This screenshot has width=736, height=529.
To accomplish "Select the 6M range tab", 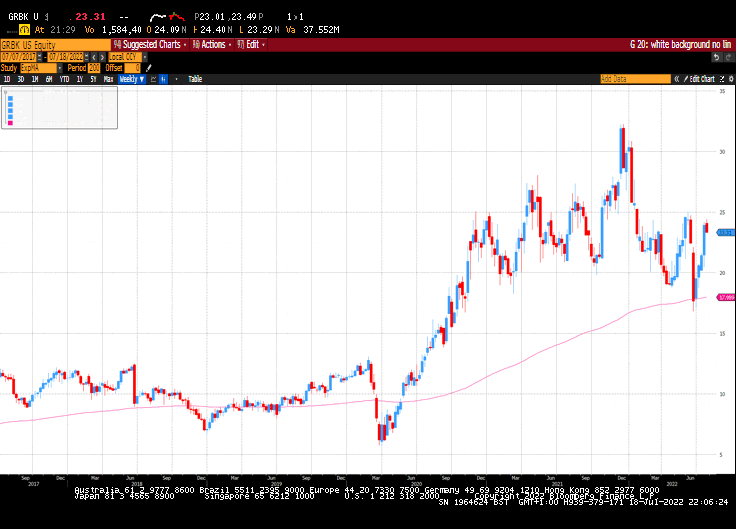I will pyautogui.click(x=49, y=79).
